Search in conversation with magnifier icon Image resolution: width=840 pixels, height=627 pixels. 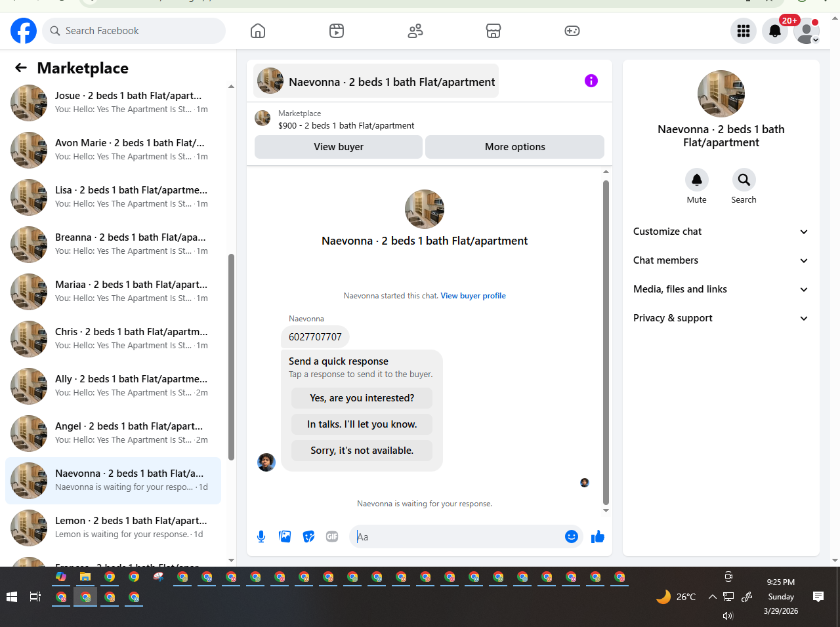pyautogui.click(x=744, y=180)
